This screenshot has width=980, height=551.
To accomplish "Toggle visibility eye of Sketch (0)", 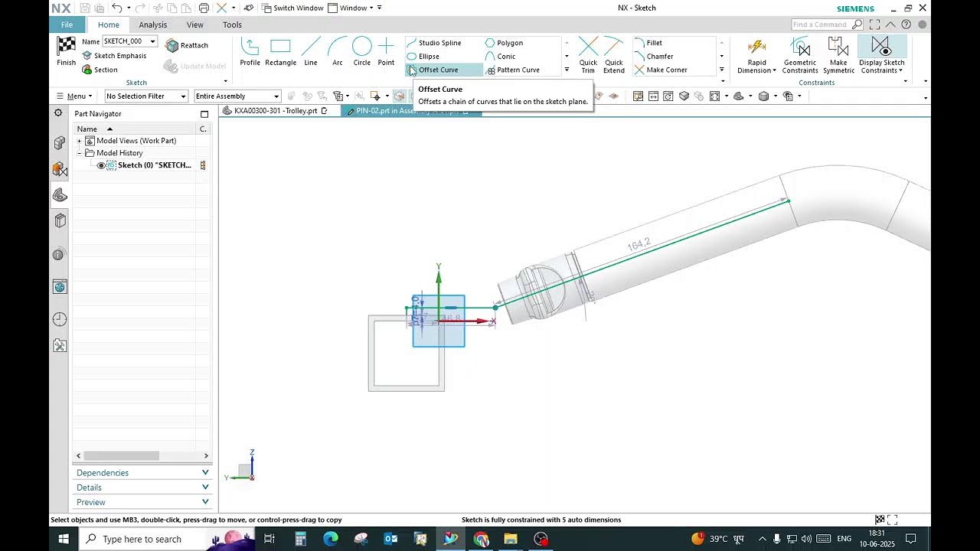I will pos(101,165).
